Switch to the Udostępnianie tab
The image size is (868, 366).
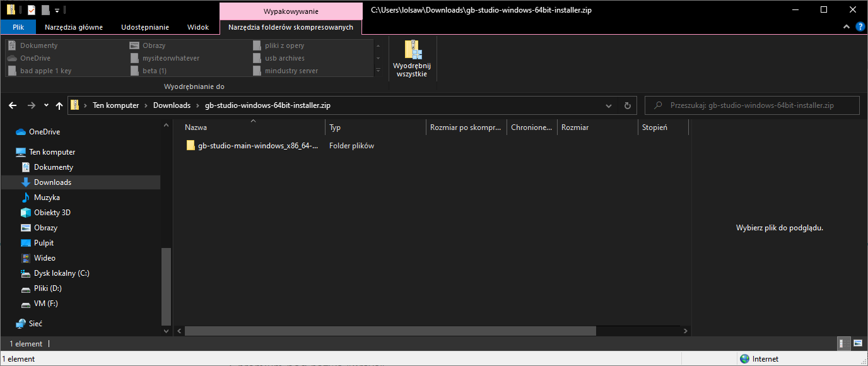[x=145, y=27]
